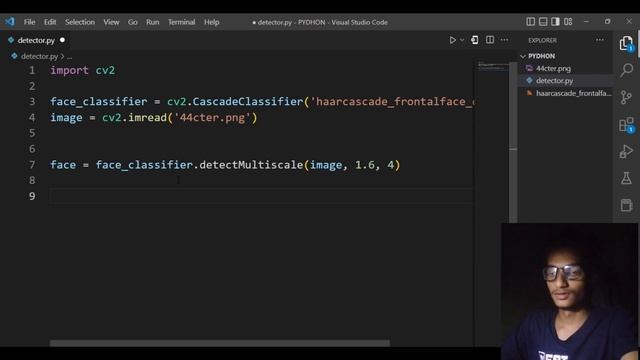
Task: Click 'CascadeClassifier' on line 3
Action: pyautogui.click(x=248, y=101)
